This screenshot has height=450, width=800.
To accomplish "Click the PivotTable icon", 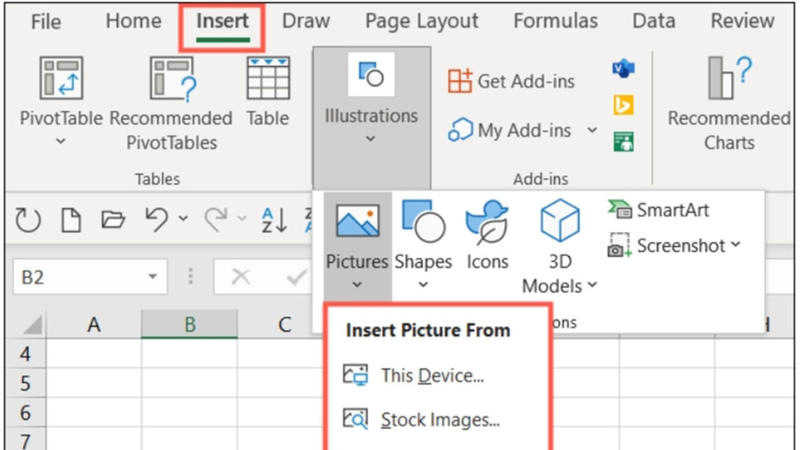I will pyautogui.click(x=61, y=78).
